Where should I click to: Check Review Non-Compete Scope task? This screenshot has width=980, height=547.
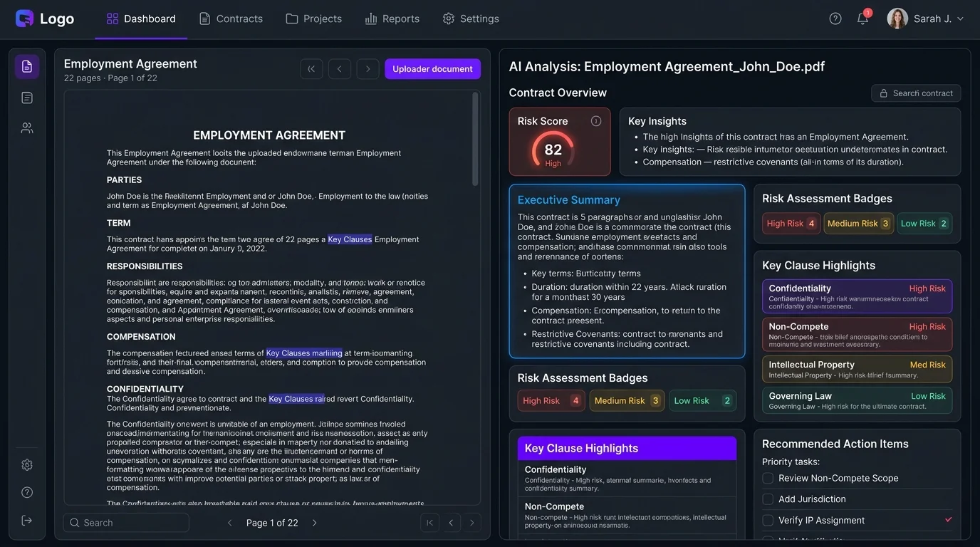(x=768, y=478)
